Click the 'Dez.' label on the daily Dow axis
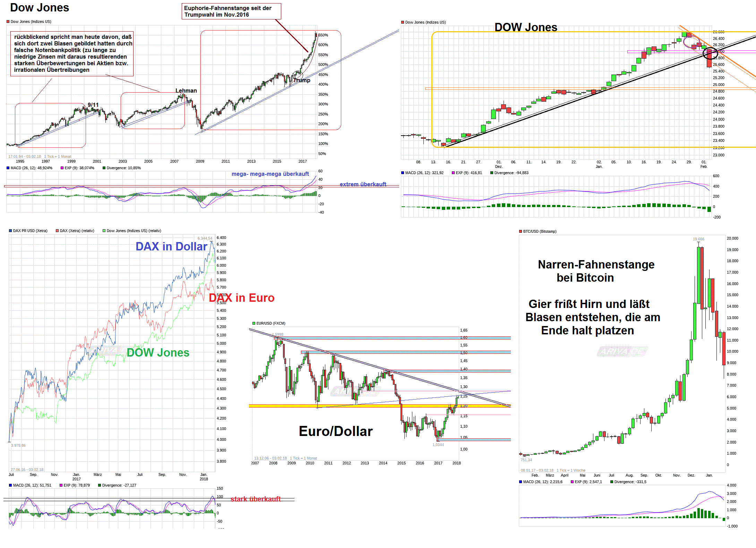This screenshot has width=756, height=548. click(x=499, y=166)
